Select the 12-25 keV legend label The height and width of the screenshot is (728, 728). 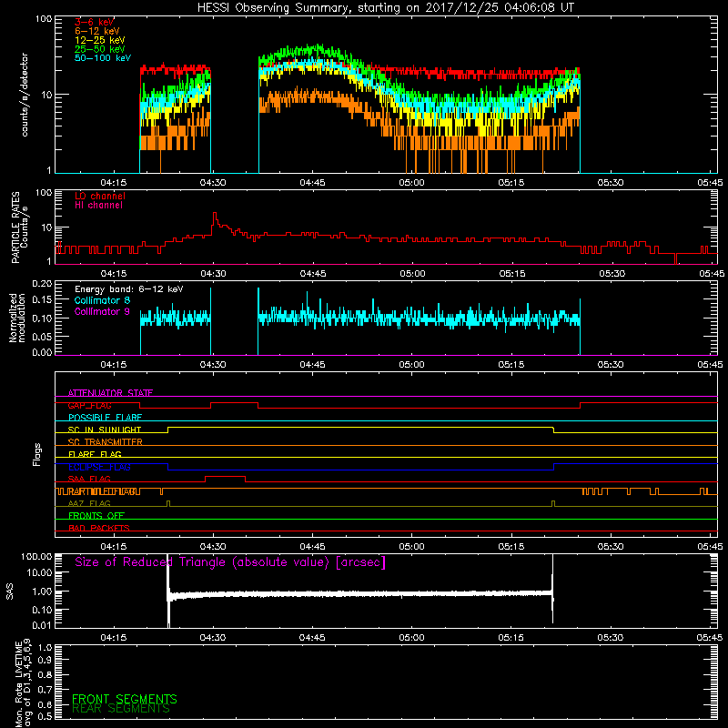click(x=100, y=40)
